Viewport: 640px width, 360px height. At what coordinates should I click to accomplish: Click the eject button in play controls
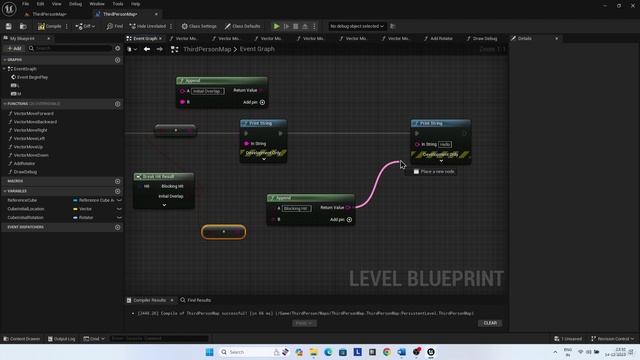coord(305,26)
